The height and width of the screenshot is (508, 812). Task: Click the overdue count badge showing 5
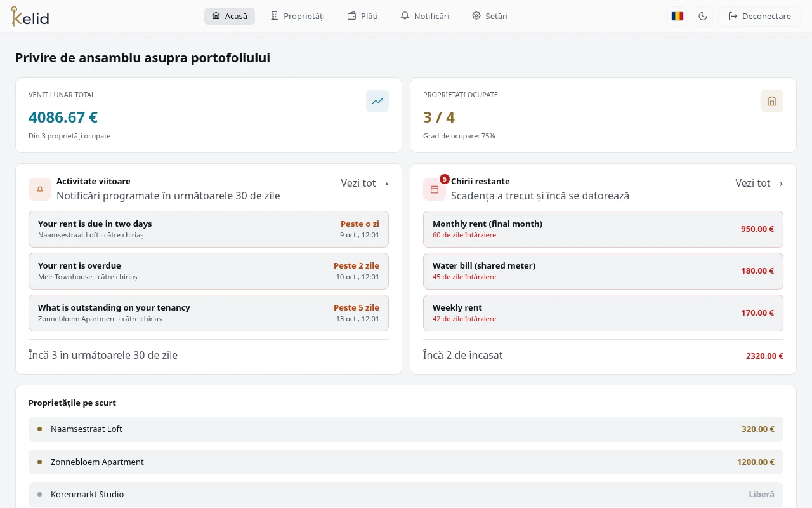[x=445, y=179]
